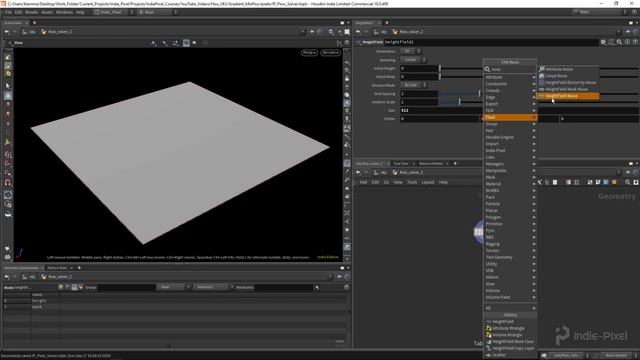Click the parameter pane gear icon

pos(603,42)
